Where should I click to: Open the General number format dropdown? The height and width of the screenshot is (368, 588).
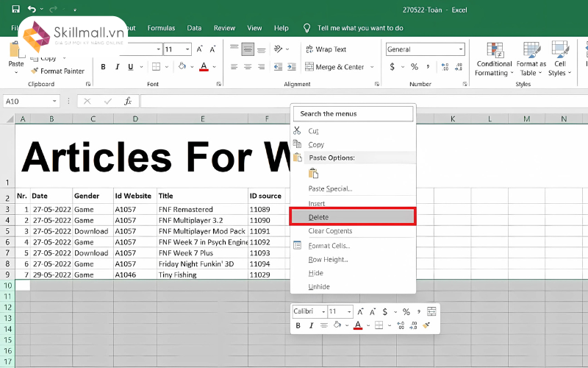pos(461,49)
